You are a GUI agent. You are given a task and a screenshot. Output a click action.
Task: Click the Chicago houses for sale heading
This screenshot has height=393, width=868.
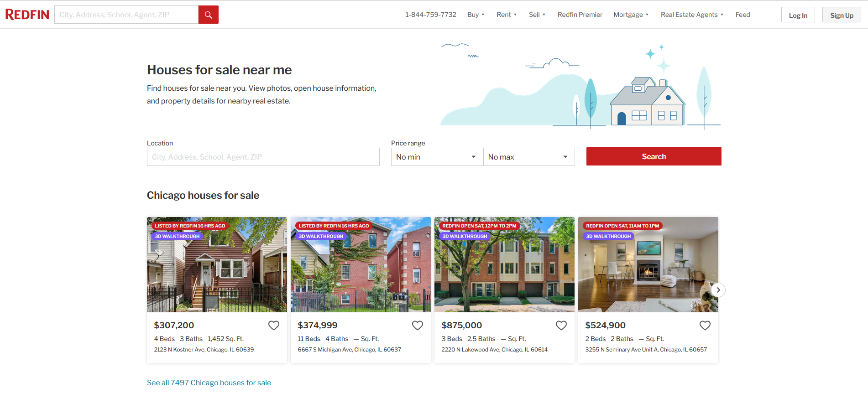203,195
